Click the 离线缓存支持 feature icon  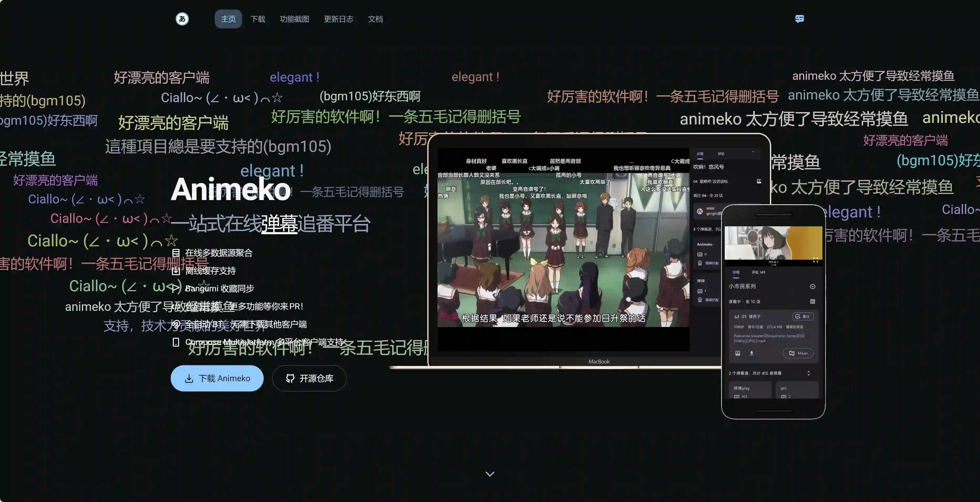[176, 271]
